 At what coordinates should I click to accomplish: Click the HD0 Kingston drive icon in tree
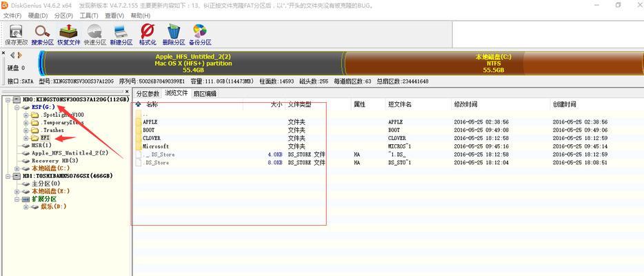[17, 99]
